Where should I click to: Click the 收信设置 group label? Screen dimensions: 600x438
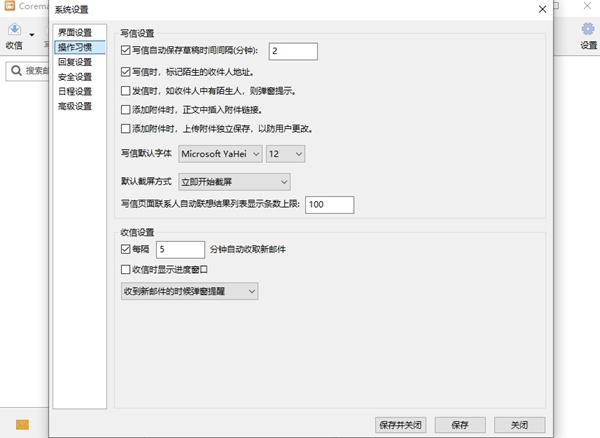click(x=137, y=232)
